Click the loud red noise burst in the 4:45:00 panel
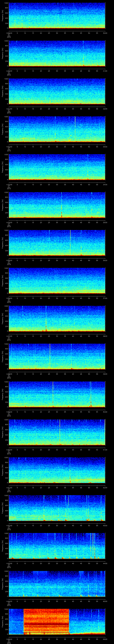This screenshot has width=114, height=644. pos(46,621)
